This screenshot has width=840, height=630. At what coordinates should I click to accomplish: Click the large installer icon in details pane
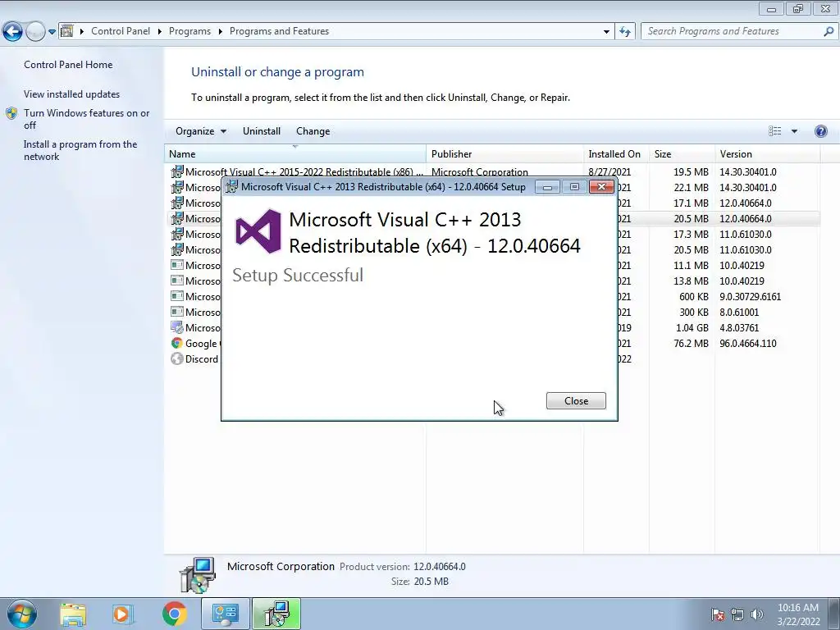tap(197, 575)
